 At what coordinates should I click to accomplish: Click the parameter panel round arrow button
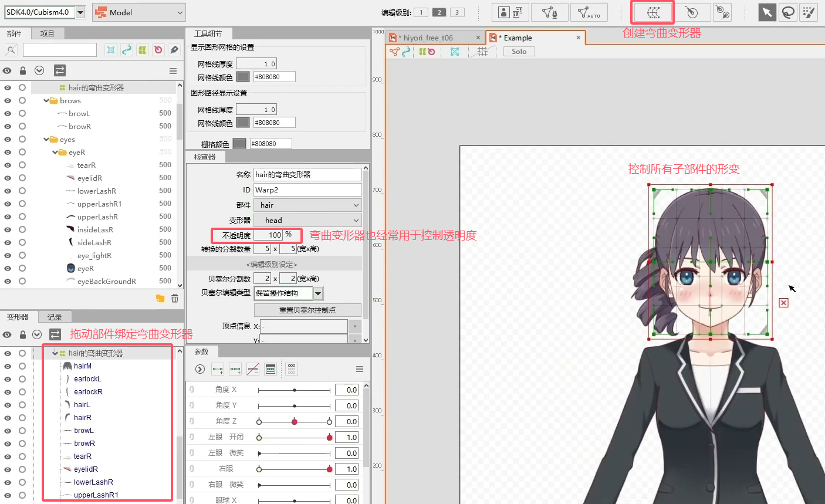[x=200, y=369]
